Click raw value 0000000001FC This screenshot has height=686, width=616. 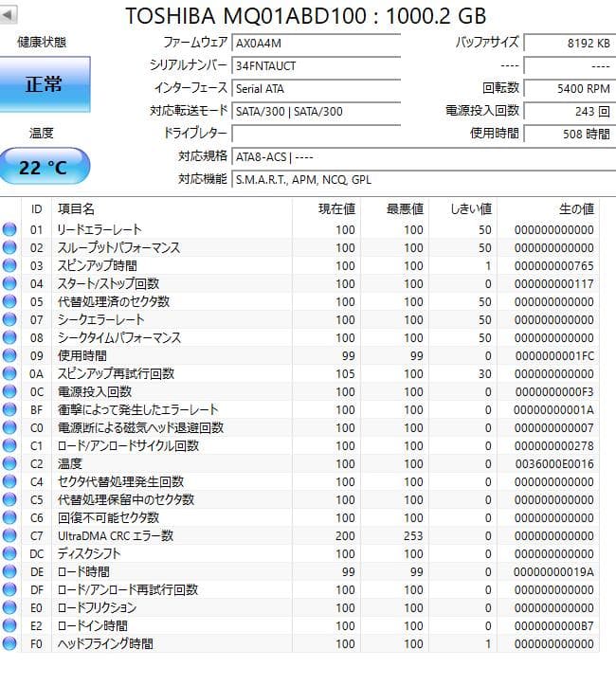tap(554, 355)
